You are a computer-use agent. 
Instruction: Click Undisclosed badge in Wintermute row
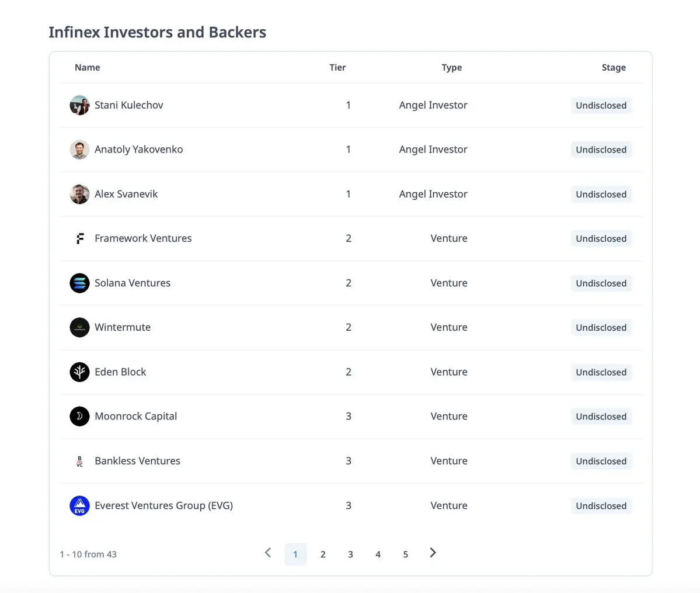click(601, 328)
